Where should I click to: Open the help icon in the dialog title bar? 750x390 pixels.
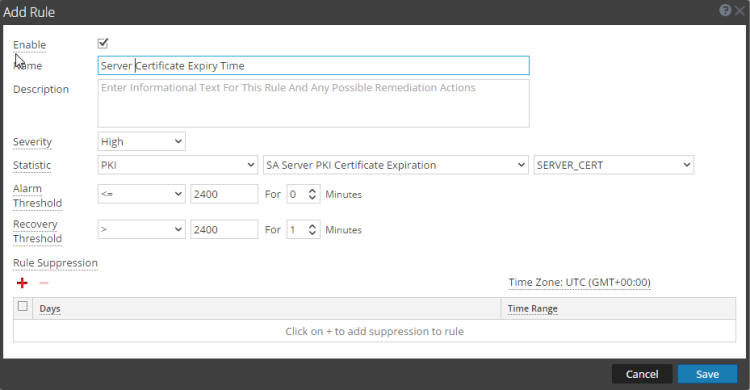[x=725, y=10]
